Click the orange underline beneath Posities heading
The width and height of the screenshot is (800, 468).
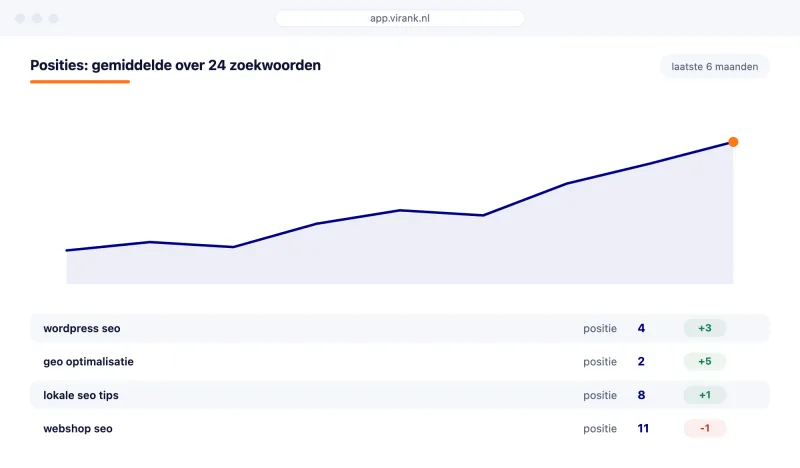point(80,81)
